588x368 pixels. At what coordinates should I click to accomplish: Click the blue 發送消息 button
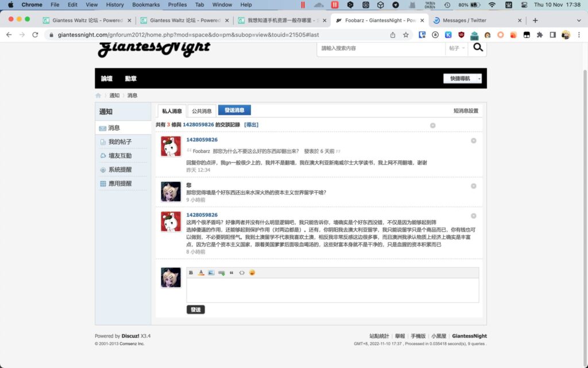[234, 110]
